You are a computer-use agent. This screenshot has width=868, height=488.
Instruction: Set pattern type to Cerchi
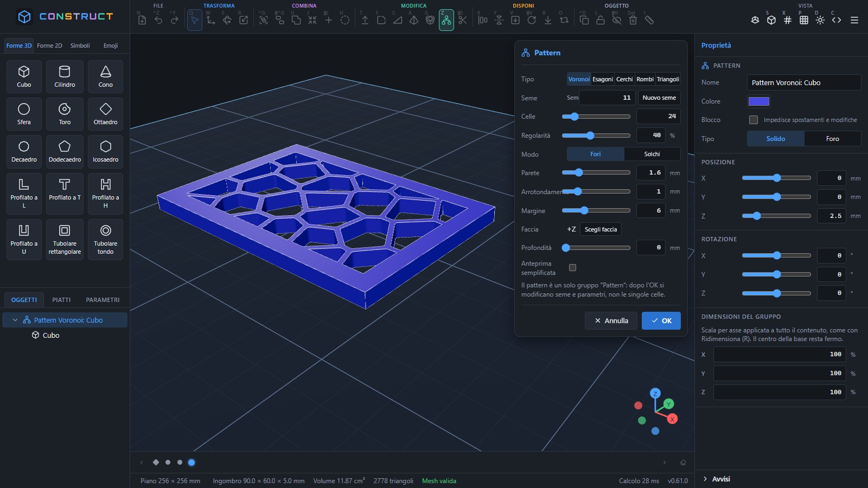624,79
